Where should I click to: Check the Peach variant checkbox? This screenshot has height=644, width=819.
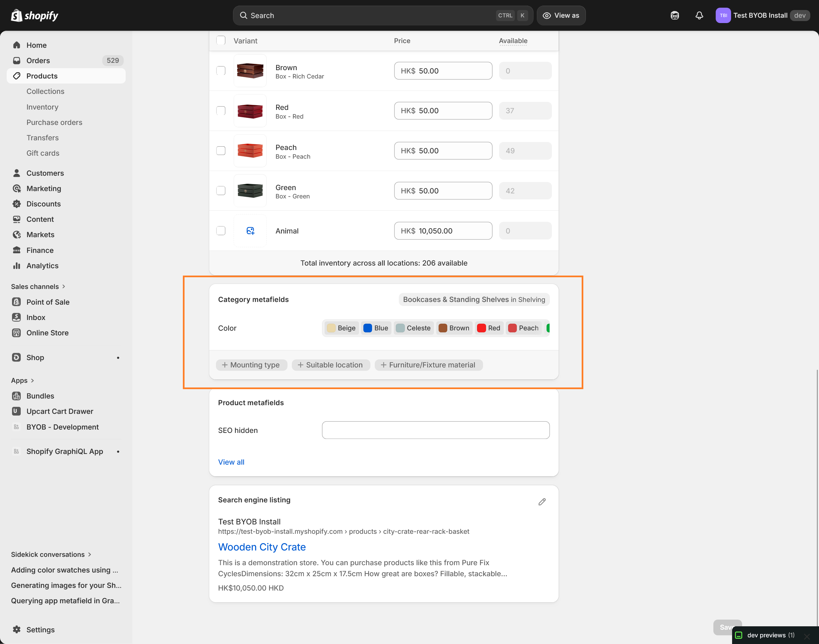point(221,150)
